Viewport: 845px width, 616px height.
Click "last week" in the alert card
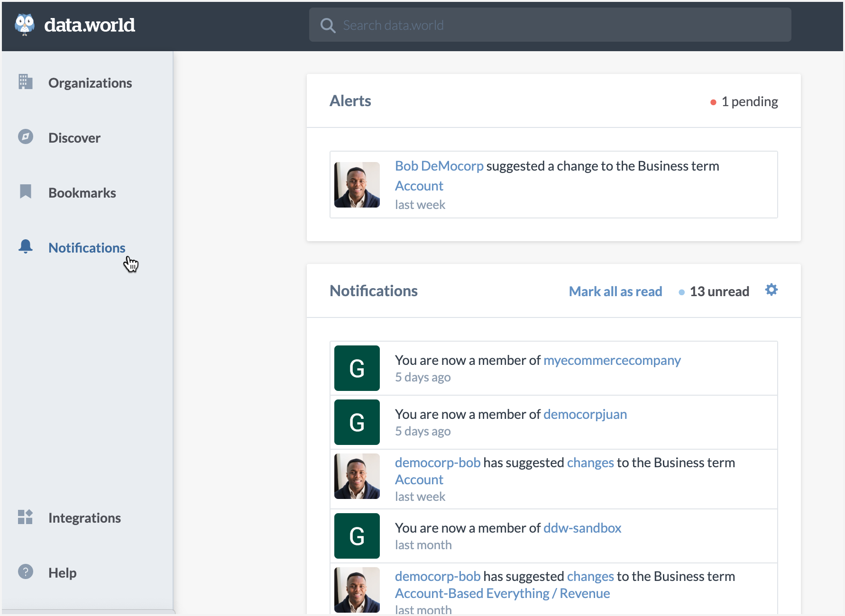pos(420,205)
